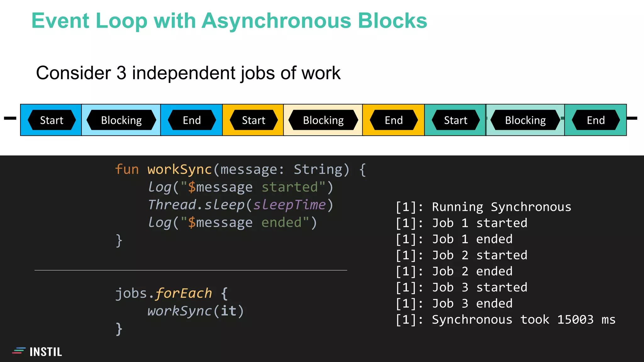
Task: Click the green End hexagon block
Action: point(596,120)
